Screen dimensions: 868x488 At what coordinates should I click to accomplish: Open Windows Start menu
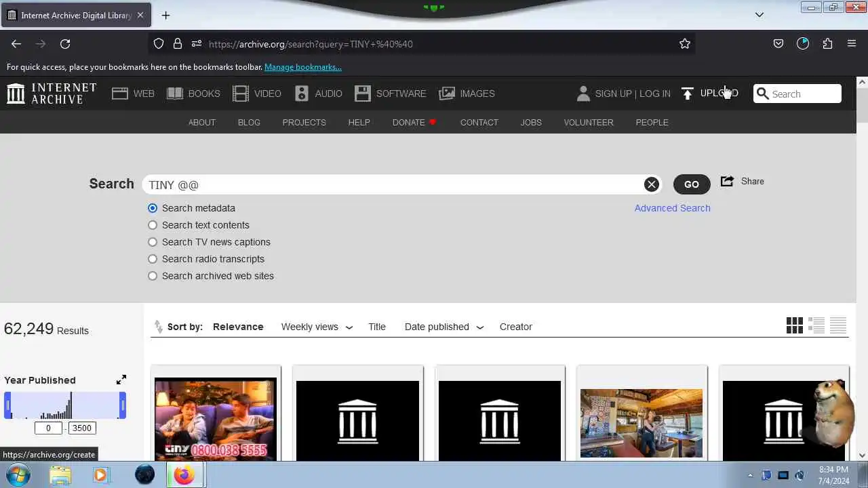tap(18, 475)
